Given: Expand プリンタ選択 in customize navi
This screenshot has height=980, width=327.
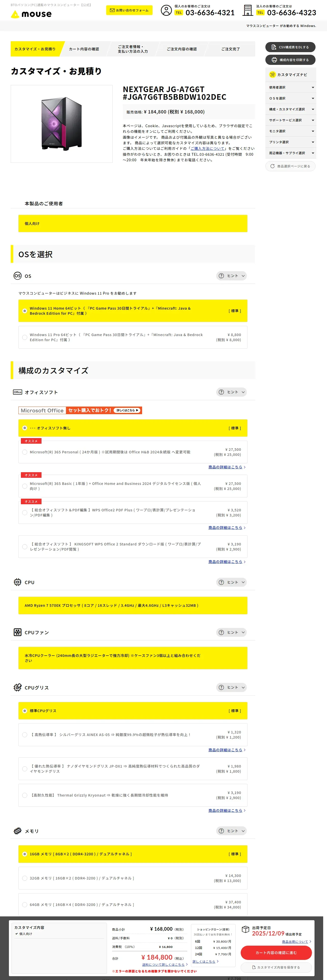Looking at the screenshot, I should pyautogui.click(x=291, y=142).
